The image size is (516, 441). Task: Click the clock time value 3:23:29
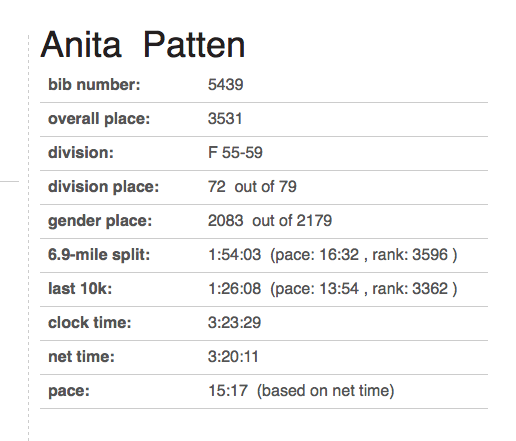tap(235, 323)
